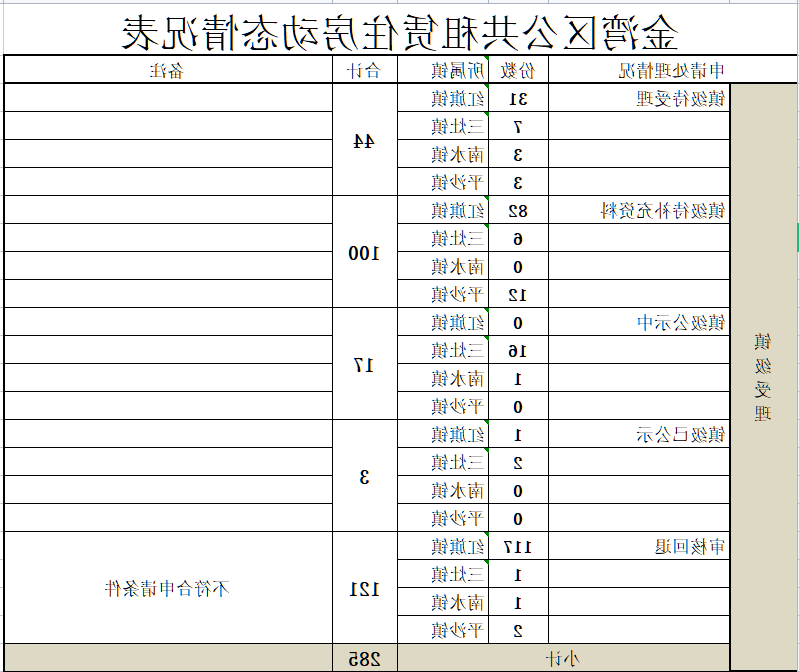Select the cell with value 82
Image resolution: width=799 pixels, height=672 pixels.
[x=518, y=210]
